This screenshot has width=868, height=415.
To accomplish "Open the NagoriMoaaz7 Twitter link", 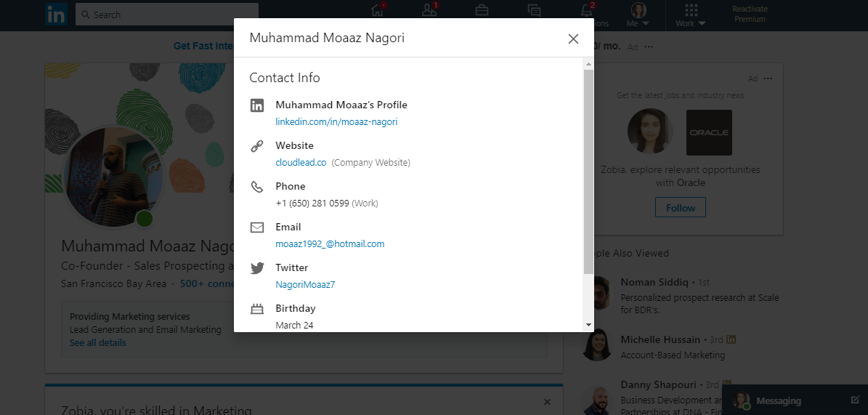I will pos(305,285).
